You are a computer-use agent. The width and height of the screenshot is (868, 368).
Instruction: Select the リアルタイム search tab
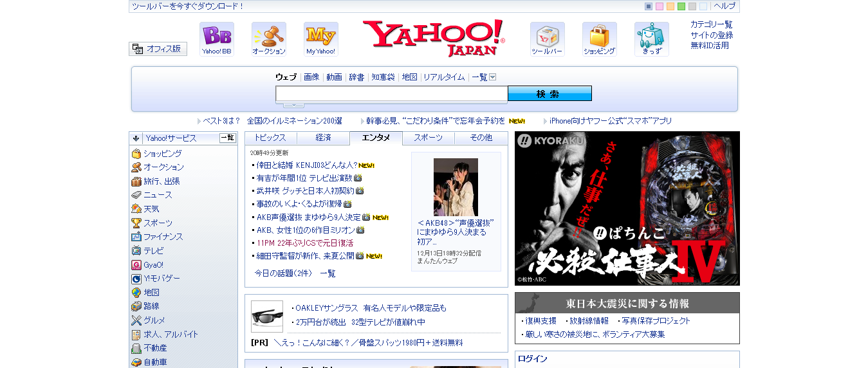coord(444,77)
